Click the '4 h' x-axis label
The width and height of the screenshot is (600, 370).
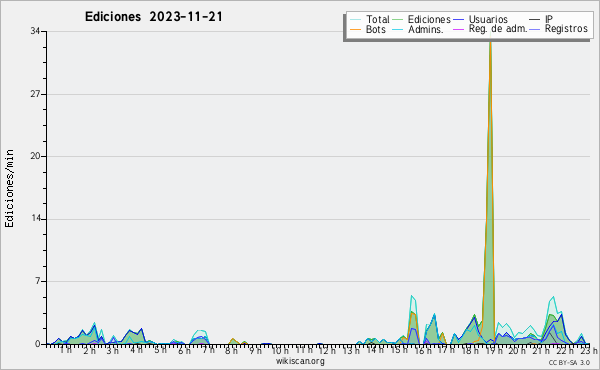137,350
